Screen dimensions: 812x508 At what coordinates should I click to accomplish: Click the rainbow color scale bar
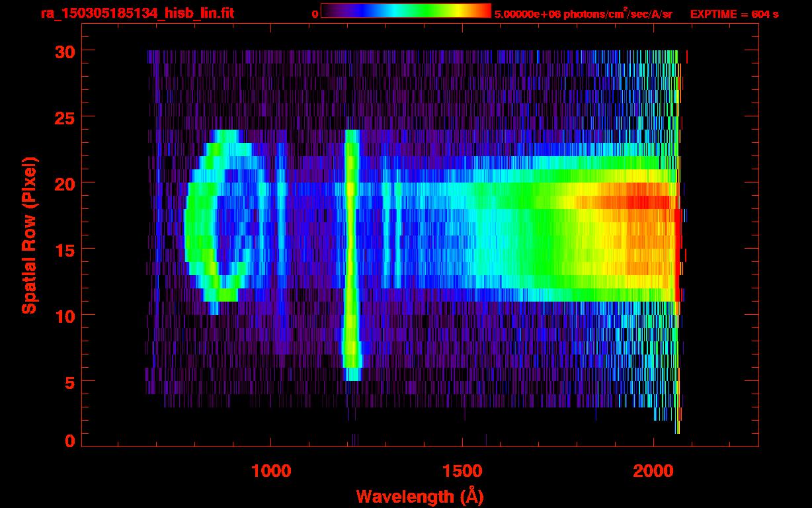coord(406,11)
